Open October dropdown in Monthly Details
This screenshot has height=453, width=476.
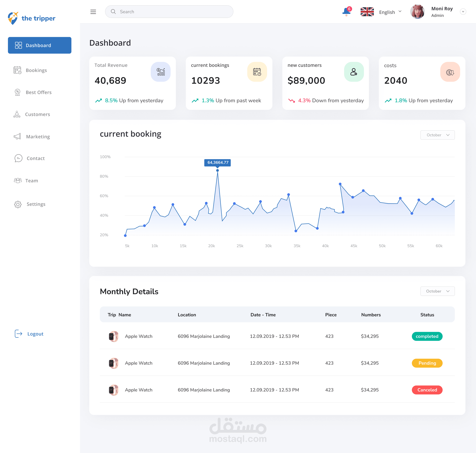point(437,291)
